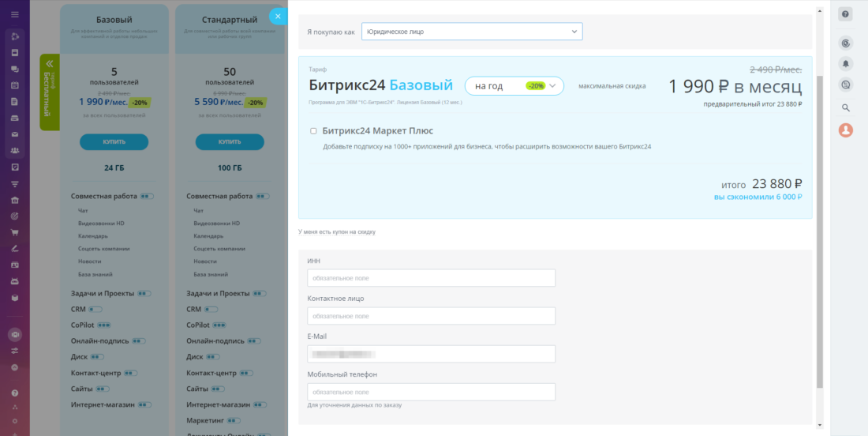Screen dimensions: 868x436
Task: Open the bank building icon in sidebar
Action: pos(15,200)
